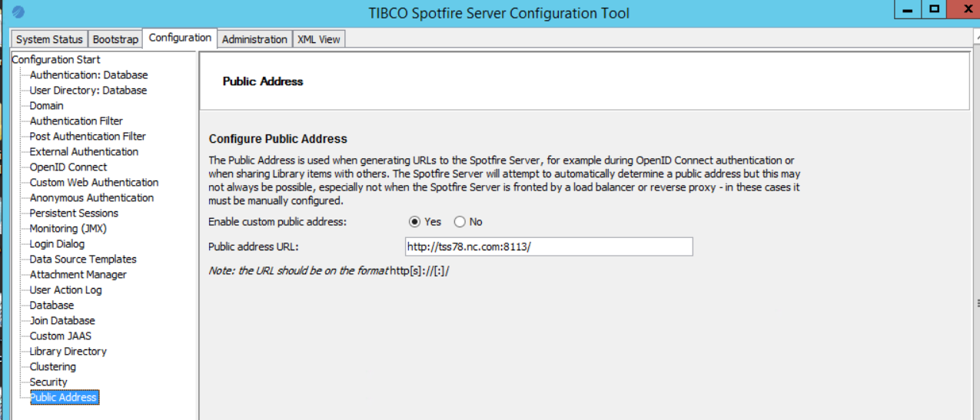Viewport: 980px width, 420px height.
Task: Select Join Database tree item
Action: tap(62, 321)
